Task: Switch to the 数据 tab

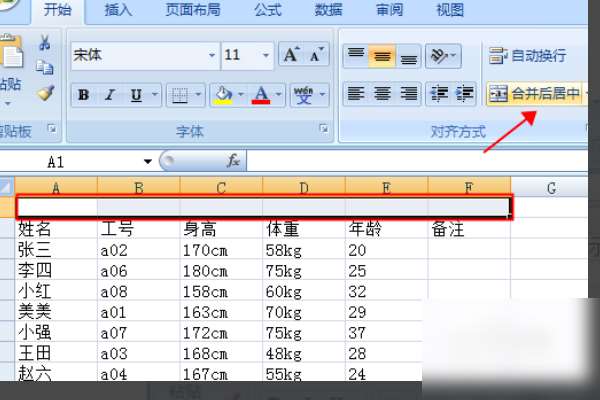Action: point(328,10)
